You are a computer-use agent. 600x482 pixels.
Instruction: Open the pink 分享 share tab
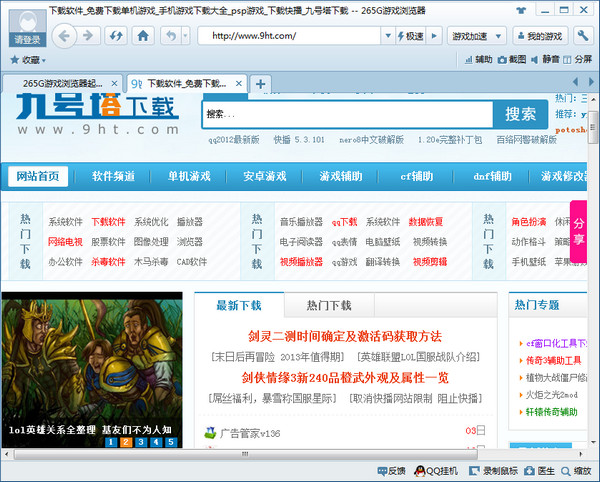click(x=578, y=231)
